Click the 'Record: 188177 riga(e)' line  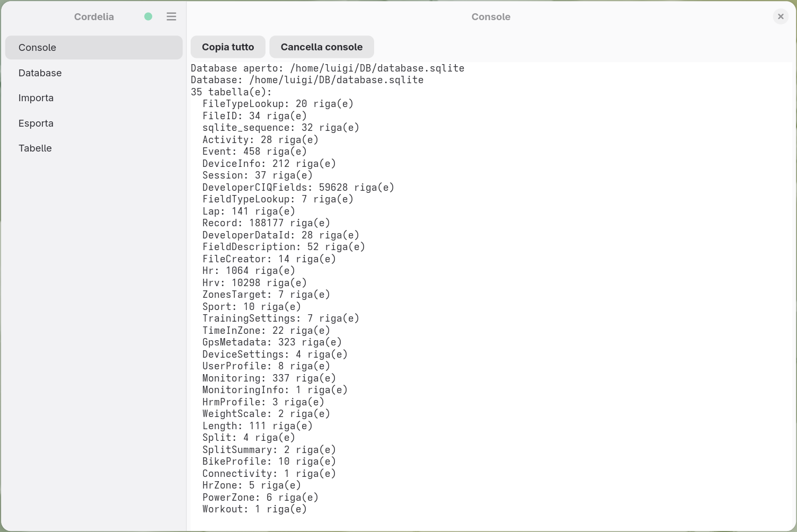(x=266, y=223)
